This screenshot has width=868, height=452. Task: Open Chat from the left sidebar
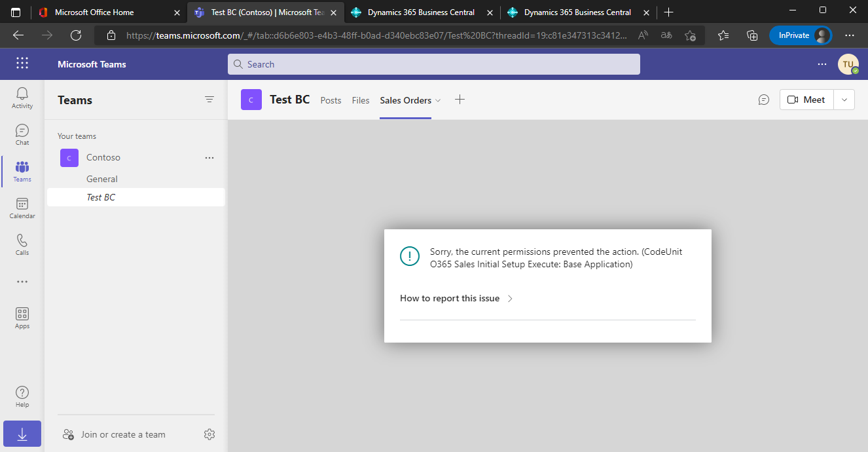pos(22,134)
